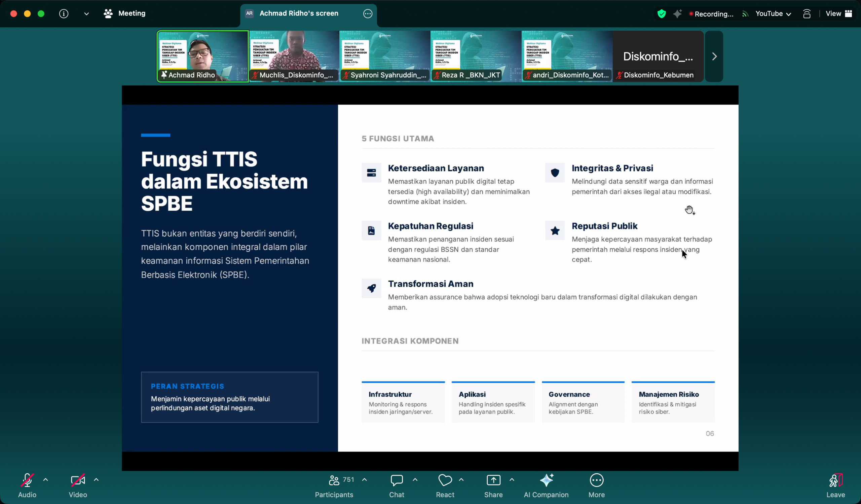Show next participants with right arrow

point(714,57)
